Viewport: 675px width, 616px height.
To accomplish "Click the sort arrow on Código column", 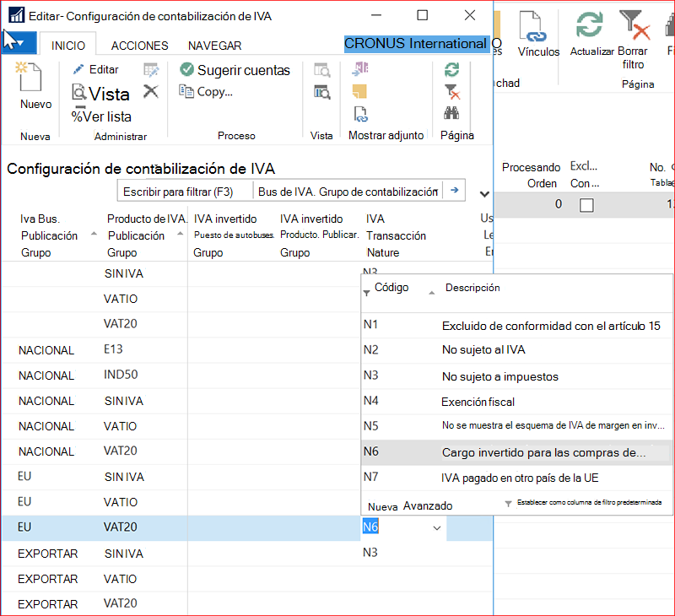I will click(x=431, y=293).
